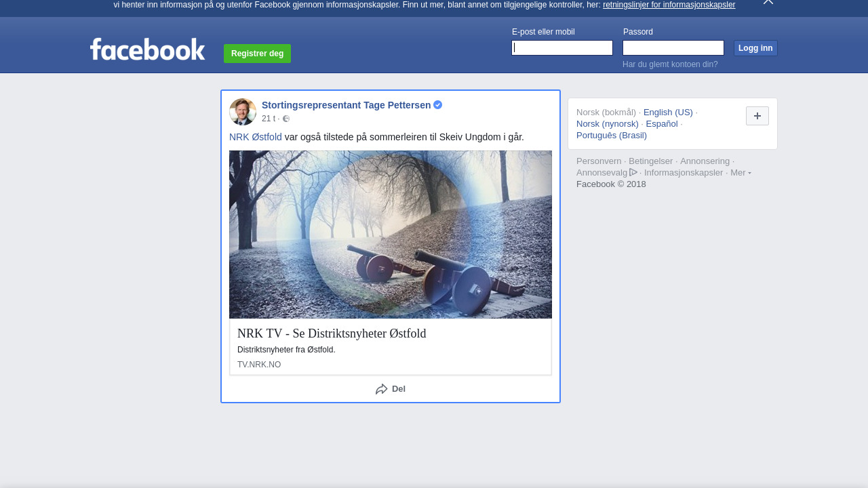Open Tage Pettersen's profile picture
Viewport: 868px width, 488px height.
click(x=243, y=112)
